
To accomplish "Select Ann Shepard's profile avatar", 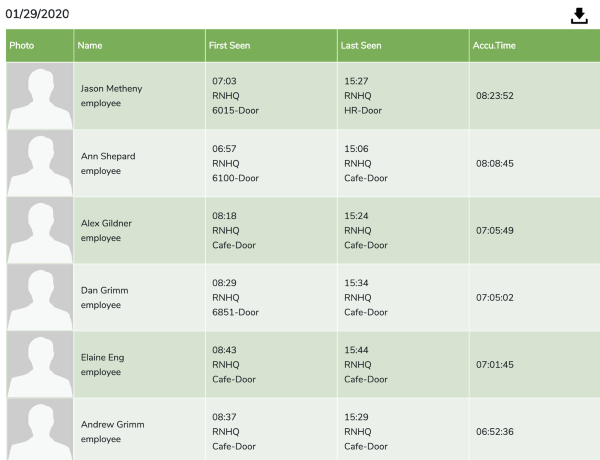I will (x=40, y=163).
